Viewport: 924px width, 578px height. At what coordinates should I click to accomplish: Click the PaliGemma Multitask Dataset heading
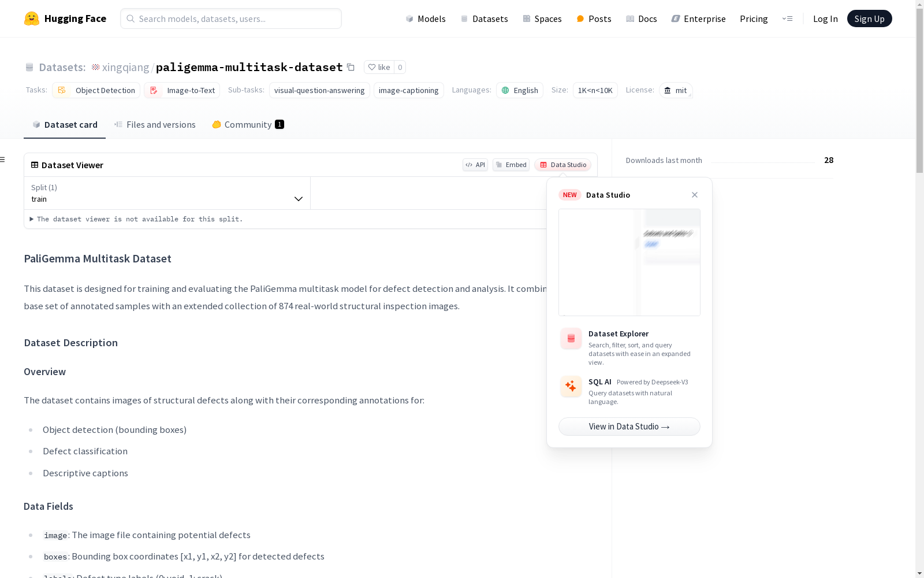coord(98,258)
